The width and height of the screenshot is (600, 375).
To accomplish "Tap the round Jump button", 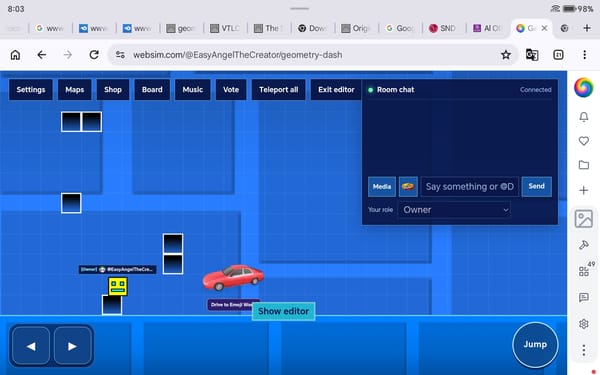I will [x=535, y=345].
